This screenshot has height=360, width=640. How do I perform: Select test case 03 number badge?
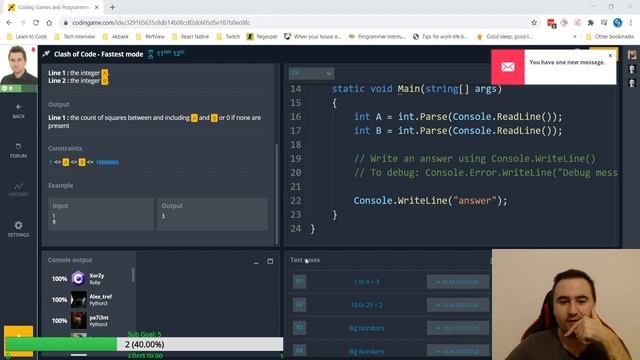coord(300,328)
